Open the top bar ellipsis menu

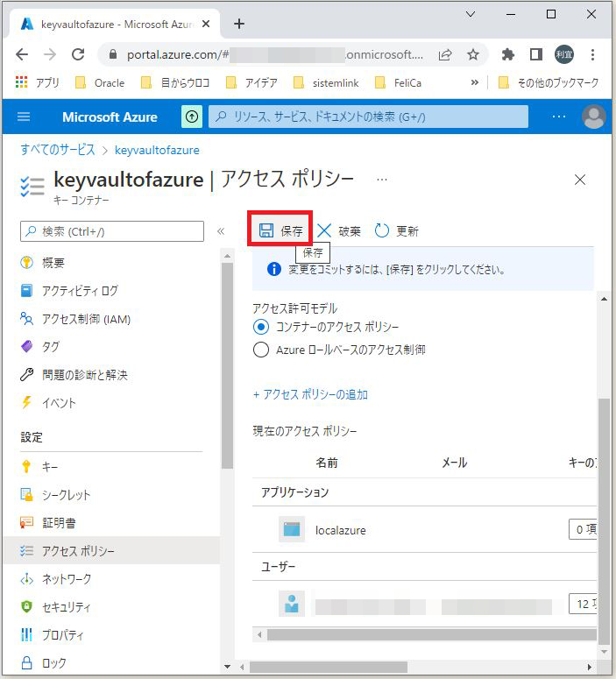pyautogui.click(x=559, y=117)
